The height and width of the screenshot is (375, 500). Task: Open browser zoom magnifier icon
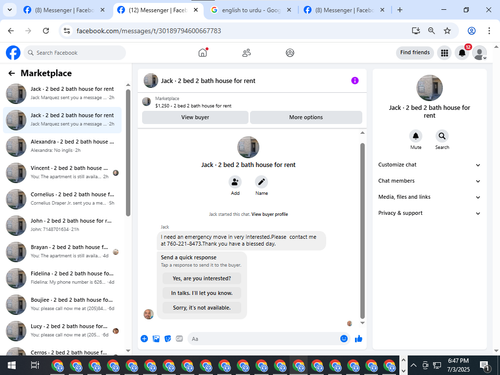431,31
